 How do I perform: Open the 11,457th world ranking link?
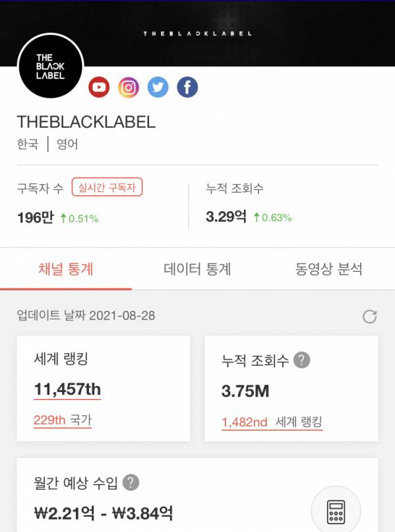click(67, 389)
